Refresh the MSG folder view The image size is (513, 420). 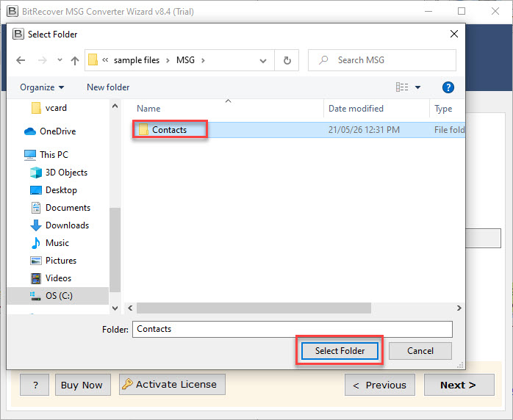(287, 60)
